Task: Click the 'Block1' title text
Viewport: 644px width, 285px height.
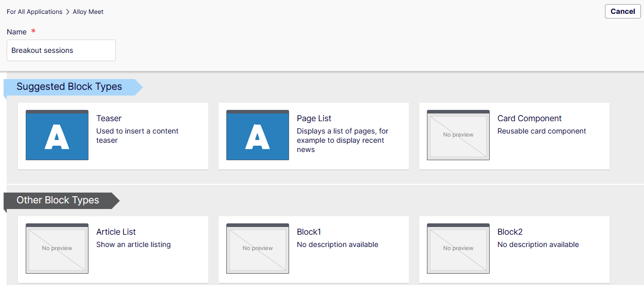Action: click(309, 232)
